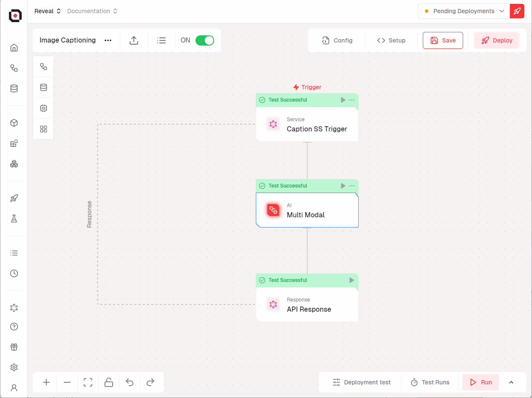Zoom in using the plus icon
This screenshot has width=532, height=398.
tap(46, 382)
